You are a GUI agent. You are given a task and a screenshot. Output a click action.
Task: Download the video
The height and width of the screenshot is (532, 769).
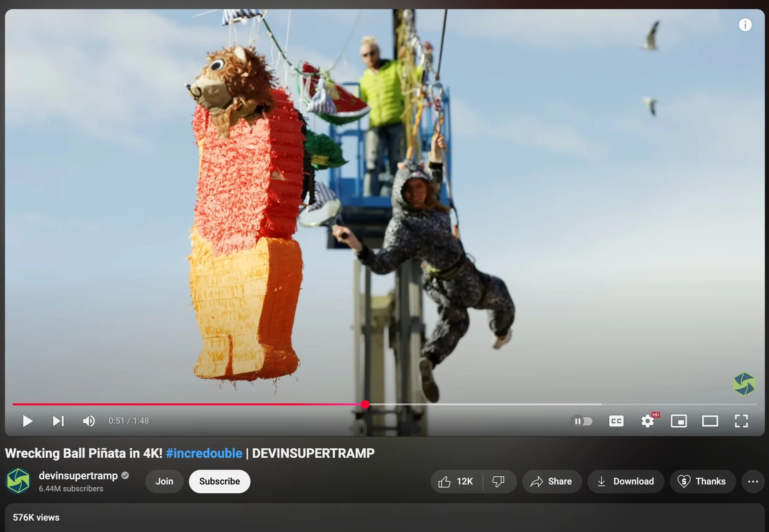point(625,482)
